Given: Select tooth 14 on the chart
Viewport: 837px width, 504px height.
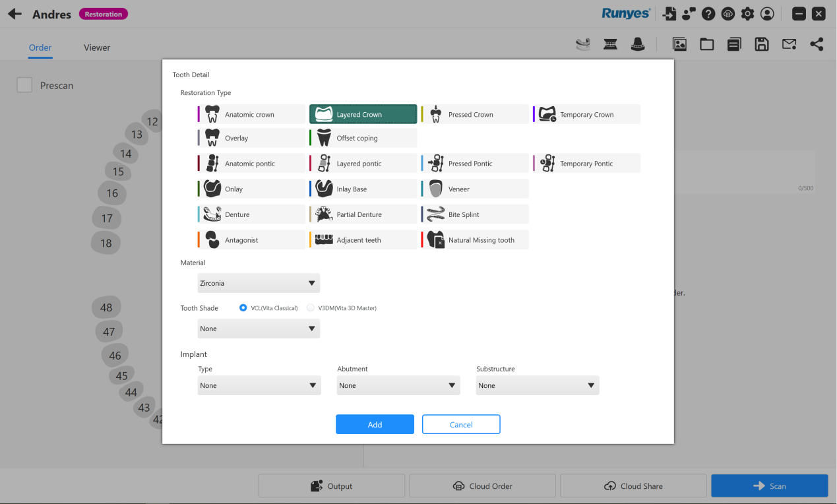Looking at the screenshot, I should tap(125, 154).
